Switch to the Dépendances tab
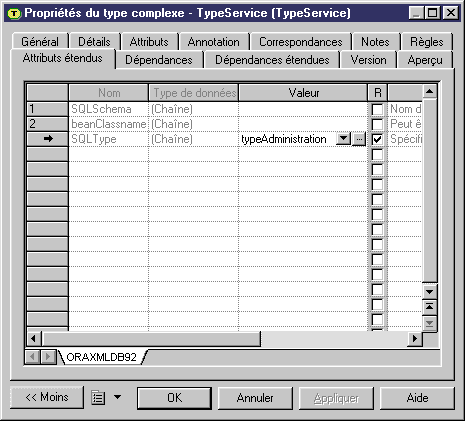The width and height of the screenshot is (465, 421). tap(159, 60)
